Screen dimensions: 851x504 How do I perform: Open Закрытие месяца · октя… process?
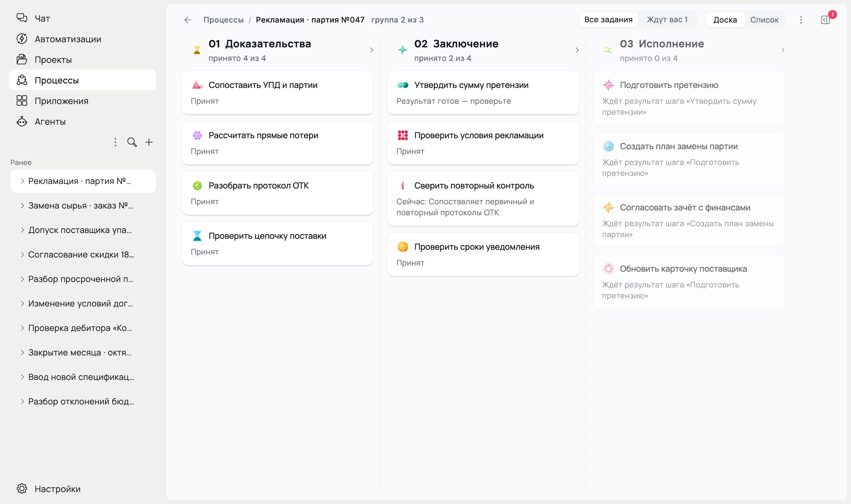click(83, 353)
